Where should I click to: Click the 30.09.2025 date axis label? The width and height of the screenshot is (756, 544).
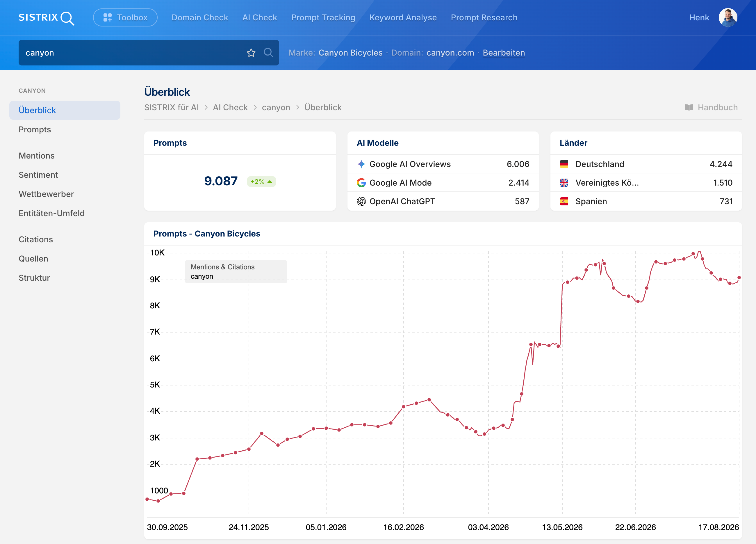(x=167, y=527)
